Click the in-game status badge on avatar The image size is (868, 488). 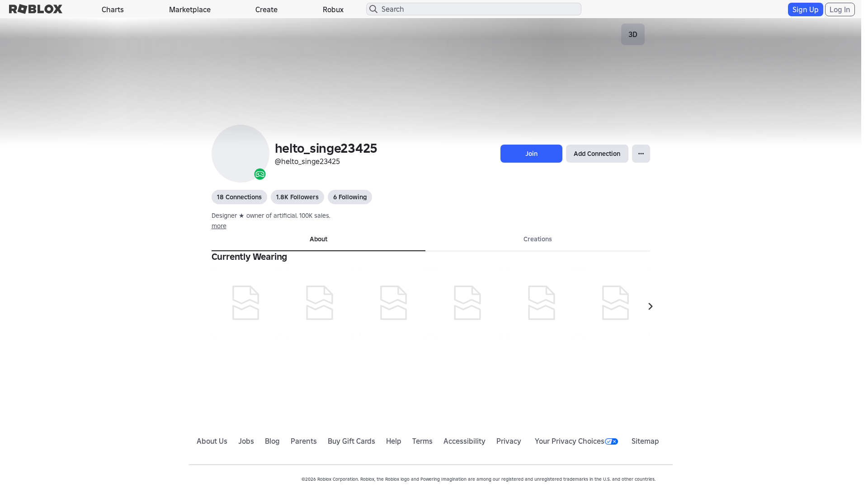point(259,174)
